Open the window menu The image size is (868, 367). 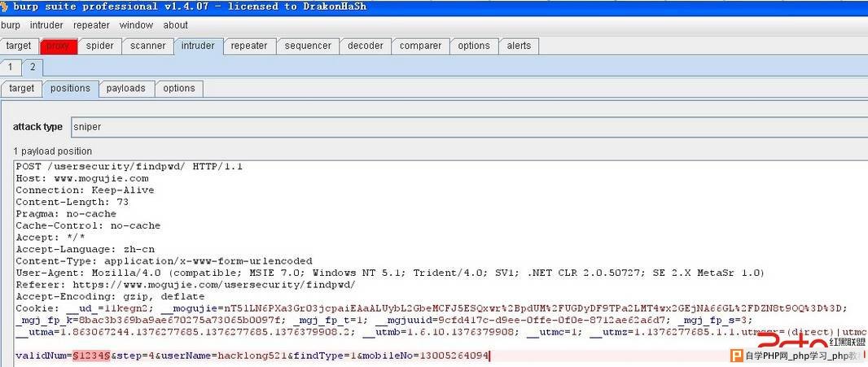tap(136, 25)
